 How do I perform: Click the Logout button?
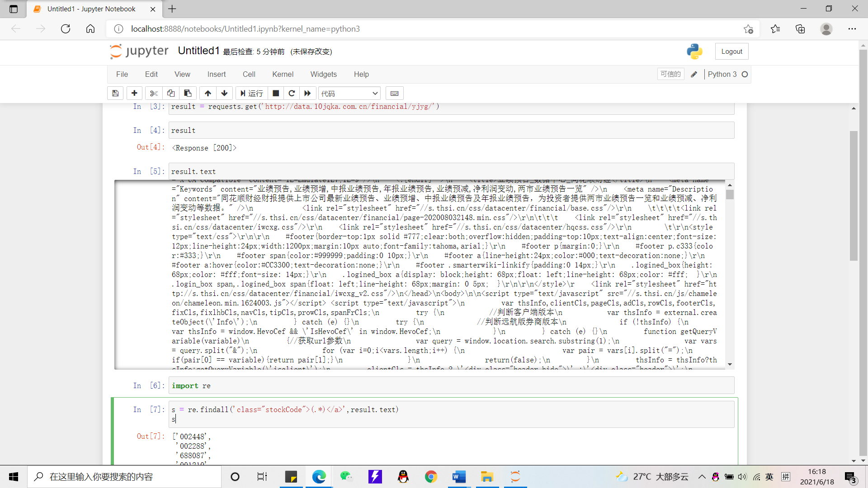click(x=731, y=52)
